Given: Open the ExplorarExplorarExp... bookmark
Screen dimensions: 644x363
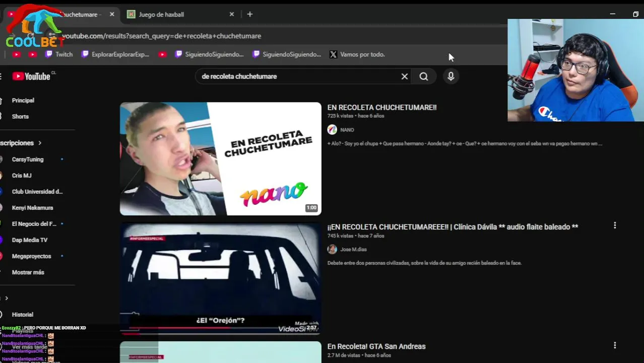Looking at the screenshot, I should pos(115,54).
